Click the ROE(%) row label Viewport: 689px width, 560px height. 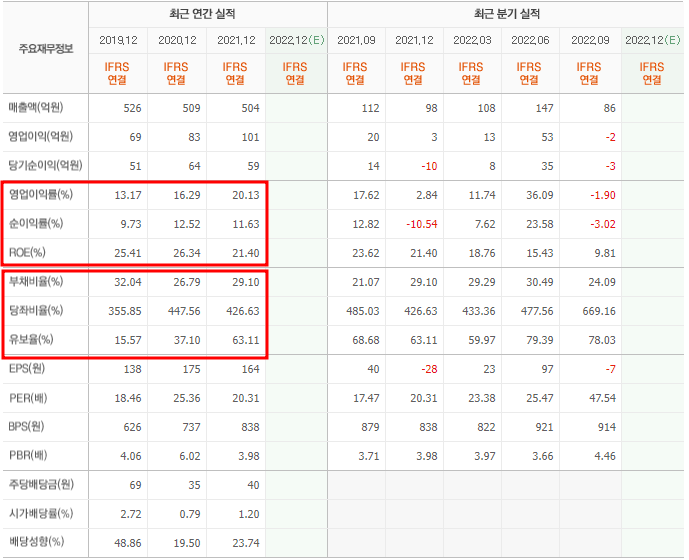tap(27, 253)
